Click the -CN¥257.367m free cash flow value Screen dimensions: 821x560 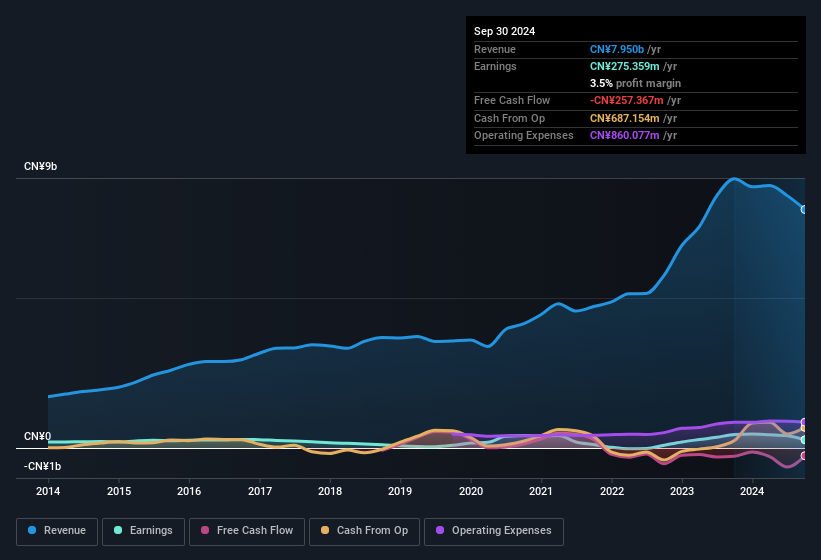pyautogui.click(x=626, y=100)
